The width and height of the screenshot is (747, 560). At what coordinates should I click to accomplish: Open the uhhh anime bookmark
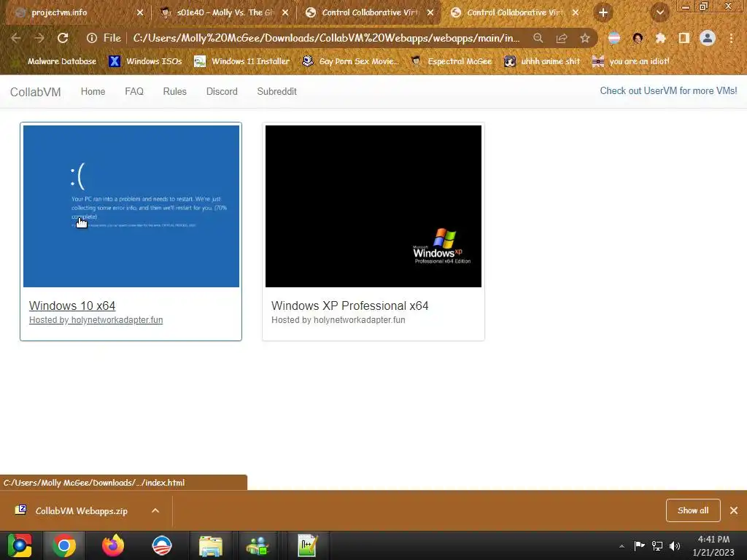(x=543, y=61)
